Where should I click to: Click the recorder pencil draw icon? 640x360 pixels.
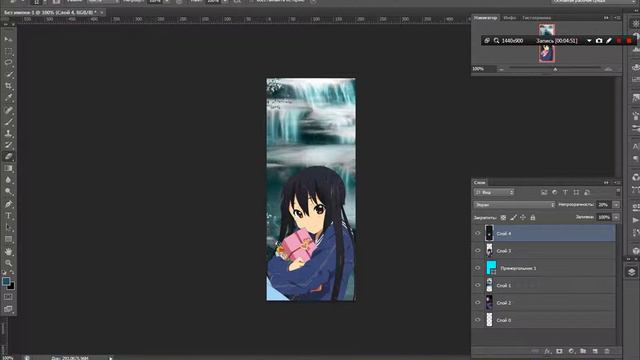[x=609, y=40]
